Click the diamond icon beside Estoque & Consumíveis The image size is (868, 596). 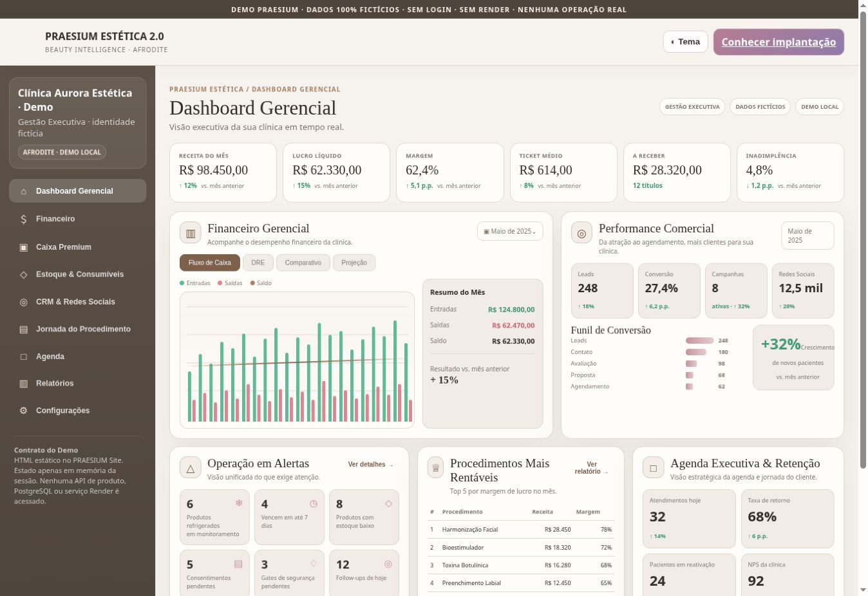[x=24, y=274]
